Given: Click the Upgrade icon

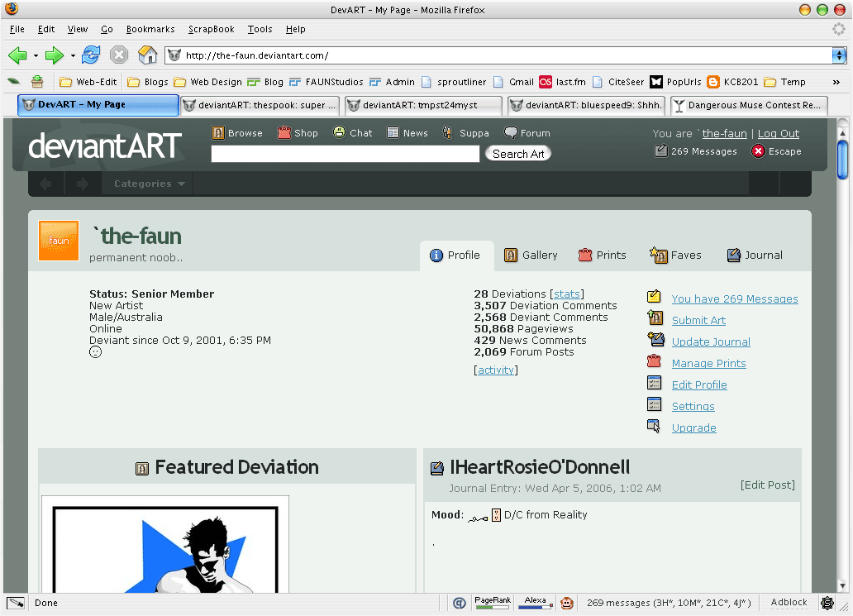Looking at the screenshot, I should point(654,426).
